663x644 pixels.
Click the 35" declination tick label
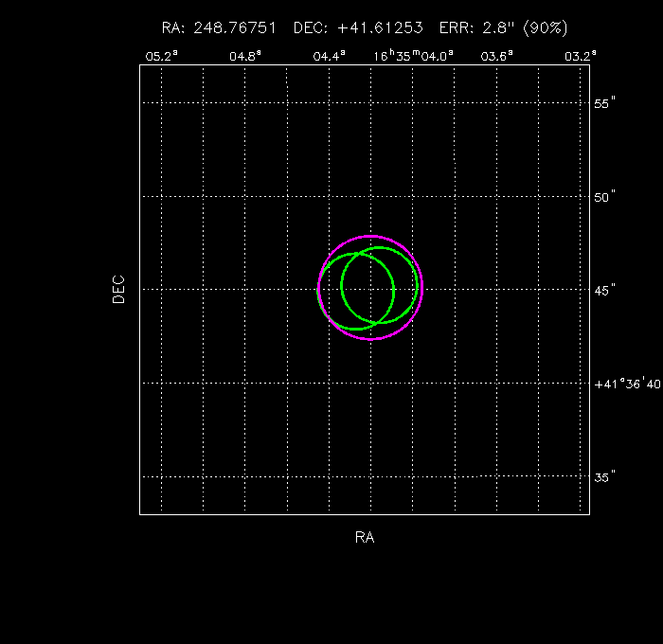[604, 477]
